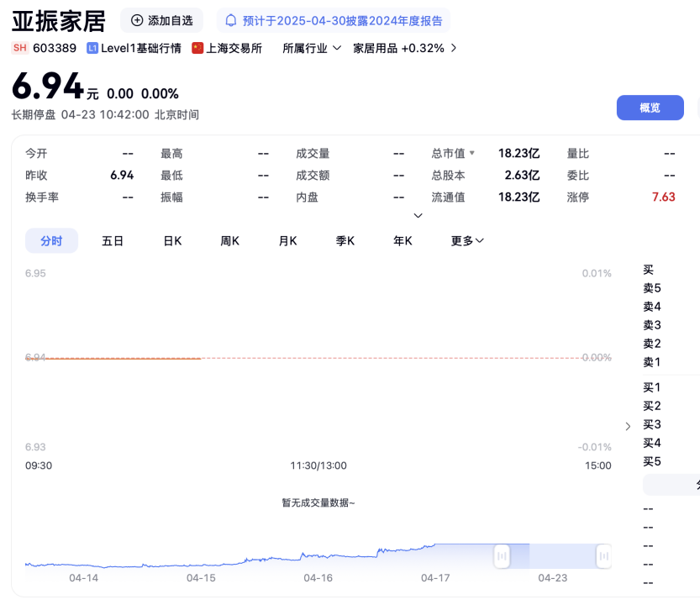
Task: Click right handle of range slider
Action: tap(604, 556)
